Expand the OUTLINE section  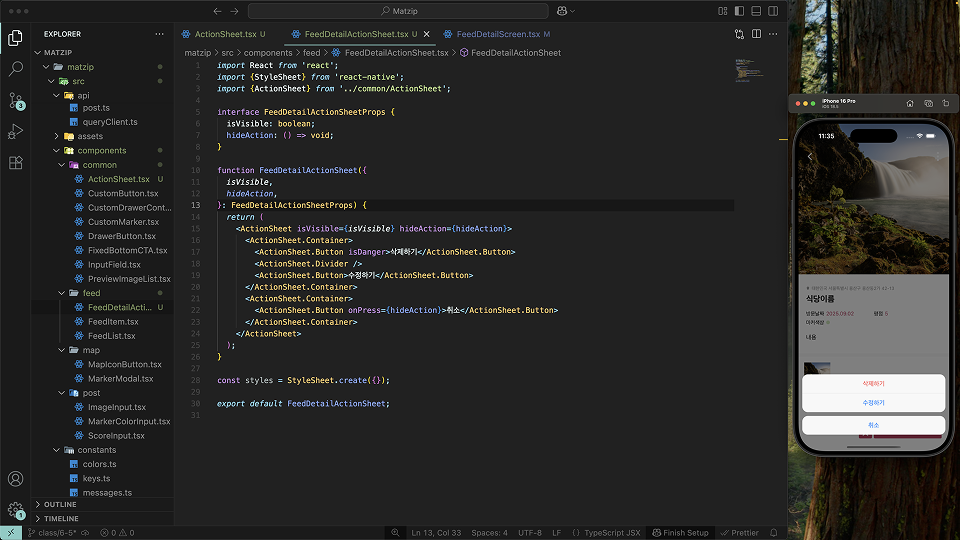[60, 505]
